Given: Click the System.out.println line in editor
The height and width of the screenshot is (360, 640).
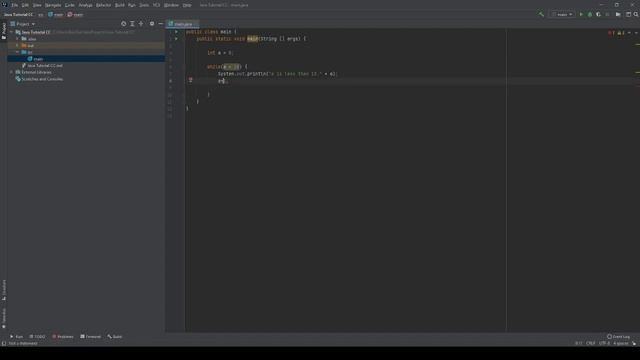Looking at the screenshot, I should tap(277, 74).
